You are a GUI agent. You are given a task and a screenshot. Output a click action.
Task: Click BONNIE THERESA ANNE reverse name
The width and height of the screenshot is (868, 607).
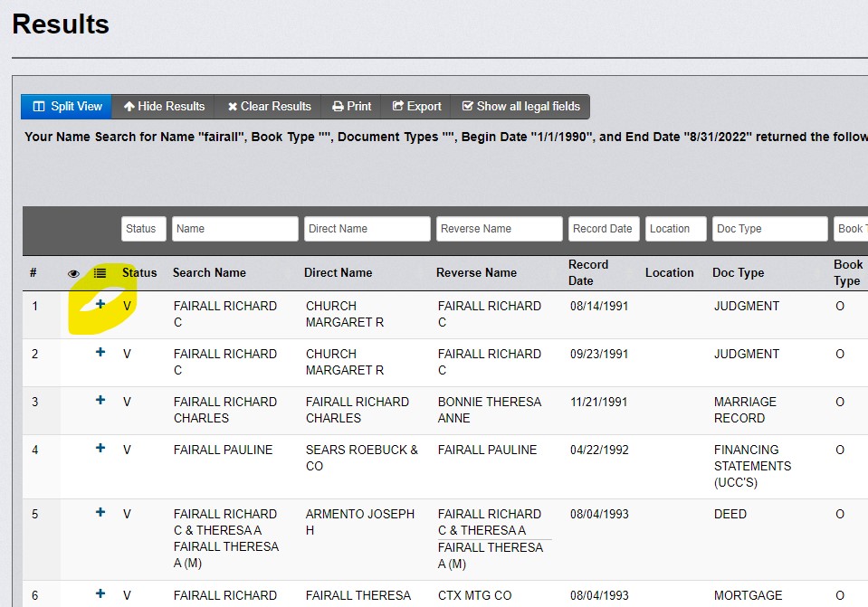point(490,410)
